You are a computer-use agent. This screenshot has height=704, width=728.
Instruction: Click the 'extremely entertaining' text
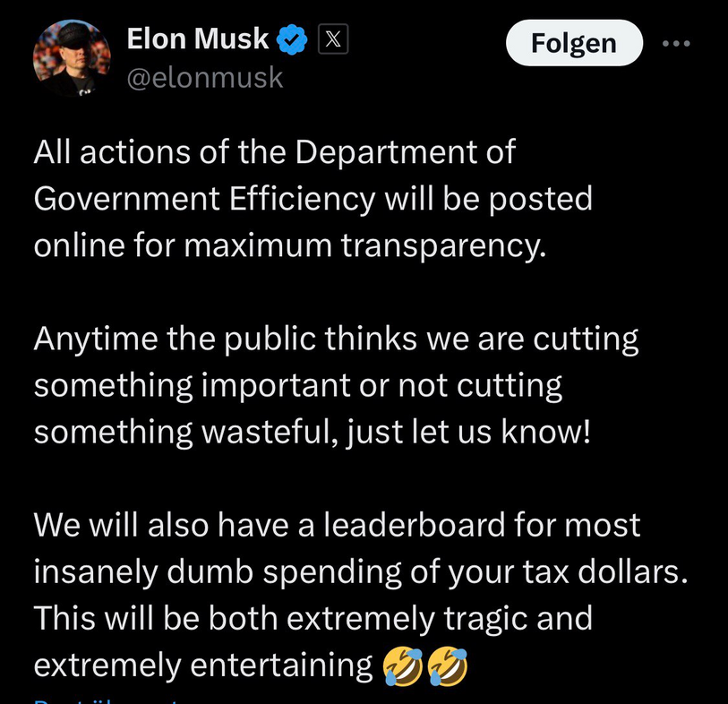tap(203, 665)
